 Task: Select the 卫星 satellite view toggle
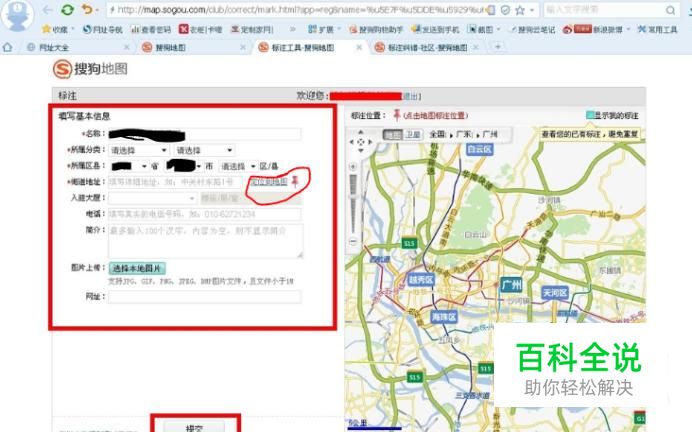413,135
